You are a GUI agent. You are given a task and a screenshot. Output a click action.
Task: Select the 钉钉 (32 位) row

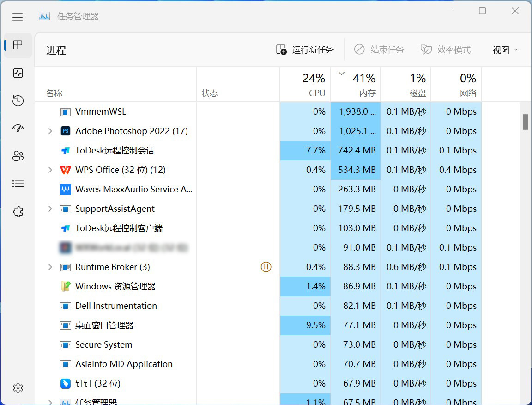(258, 384)
